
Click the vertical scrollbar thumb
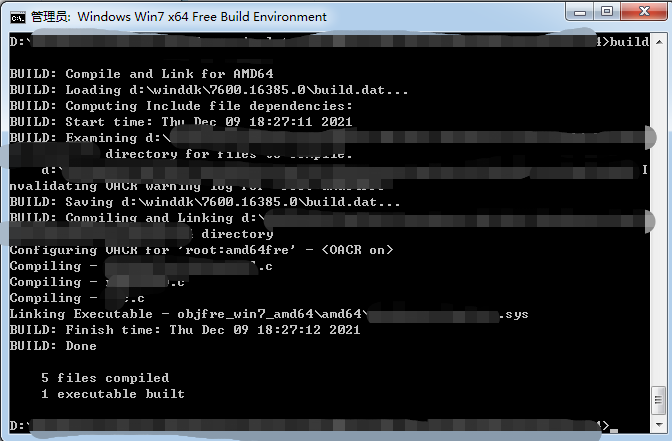pos(659,400)
